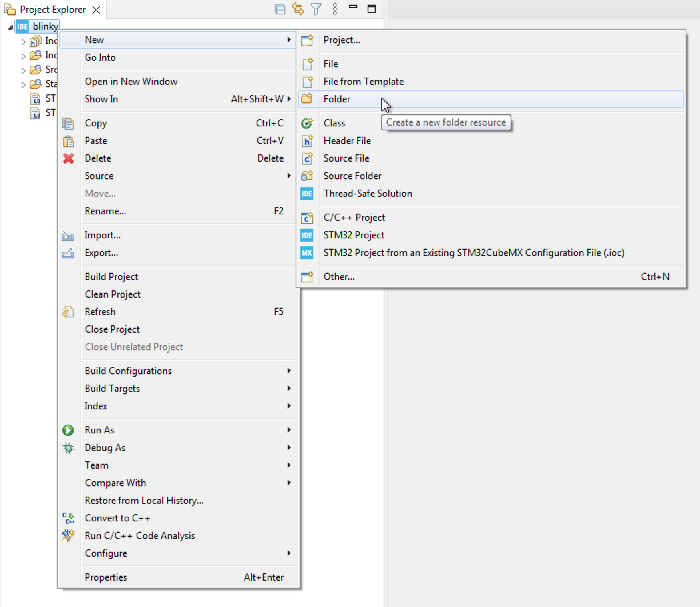Click the green Run As play icon
700x607 pixels.
pyautogui.click(x=68, y=430)
